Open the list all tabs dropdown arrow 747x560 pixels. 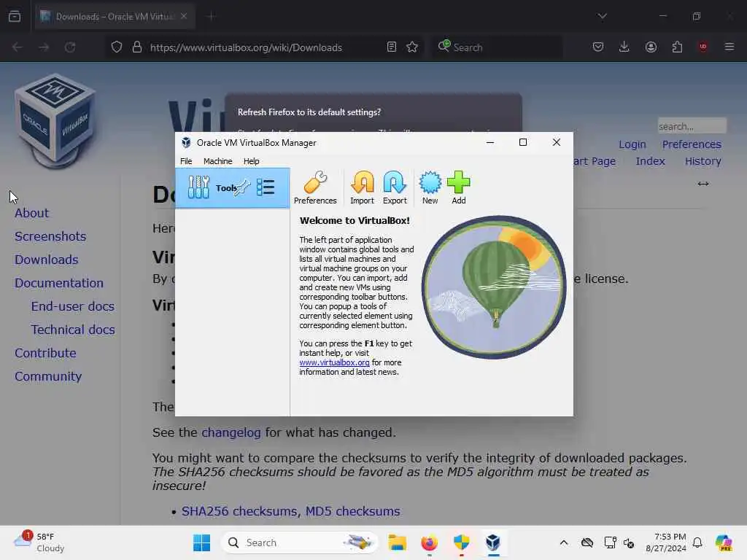(x=603, y=16)
